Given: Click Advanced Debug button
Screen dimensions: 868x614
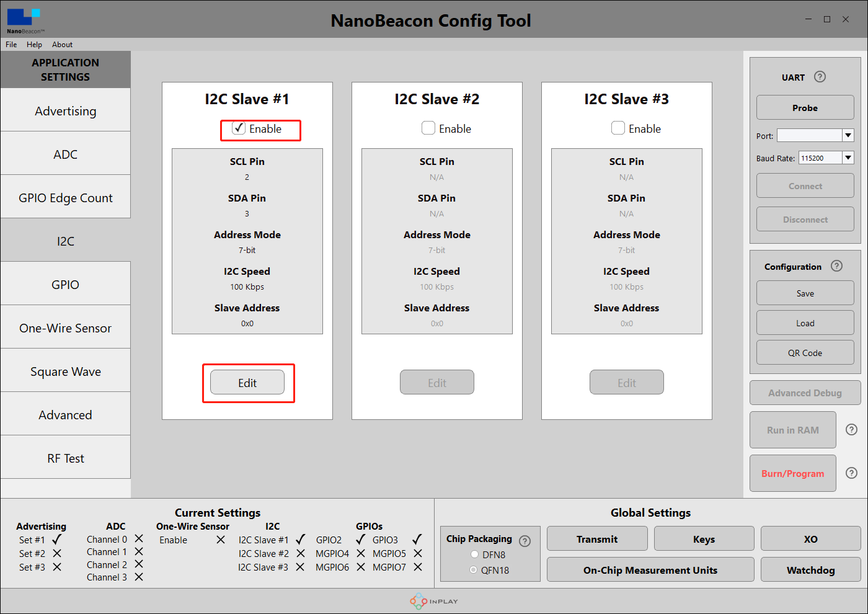Looking at the screenshot, I should click(x=805, y=393).
